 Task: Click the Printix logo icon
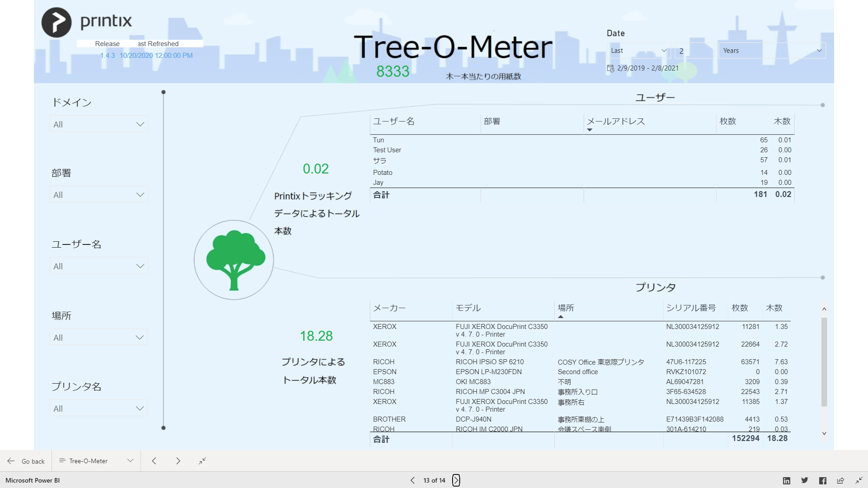pos(57,22)
